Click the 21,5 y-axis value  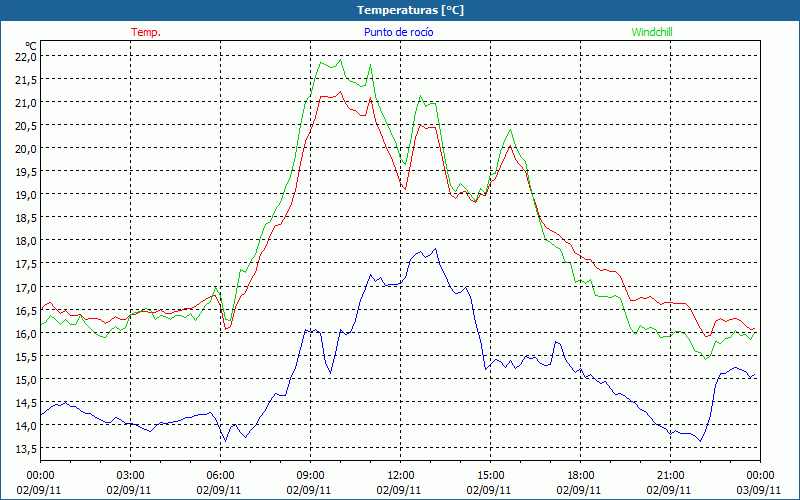(x=26, y=79)
